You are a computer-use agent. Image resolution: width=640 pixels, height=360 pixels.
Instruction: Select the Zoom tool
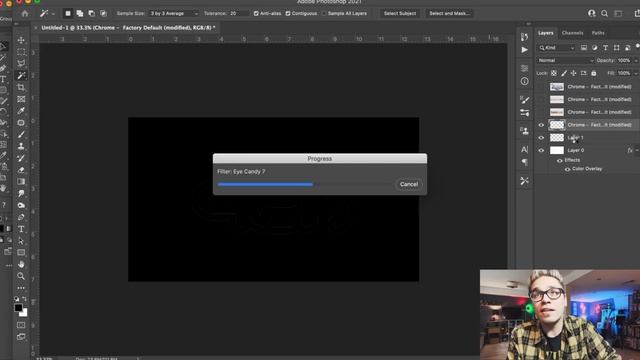pos(21,276)
